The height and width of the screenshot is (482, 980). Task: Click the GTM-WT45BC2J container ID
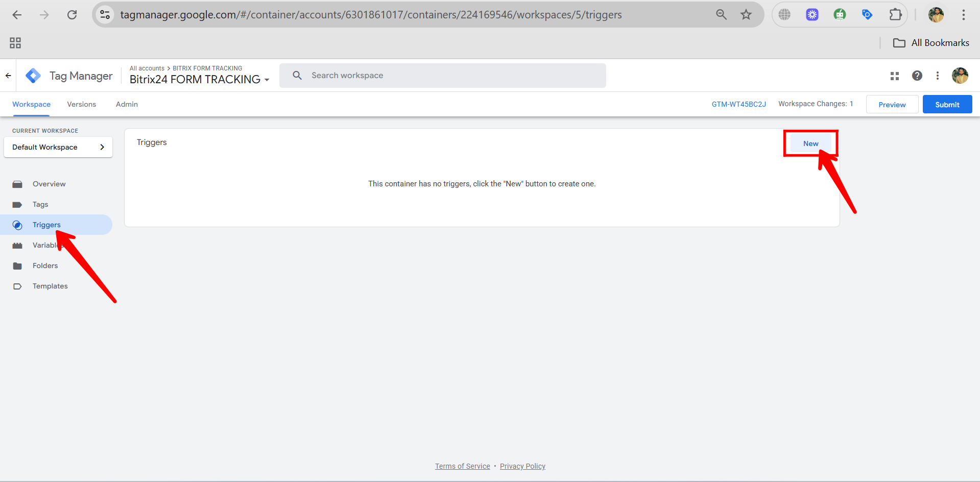[x=739, y=104]
